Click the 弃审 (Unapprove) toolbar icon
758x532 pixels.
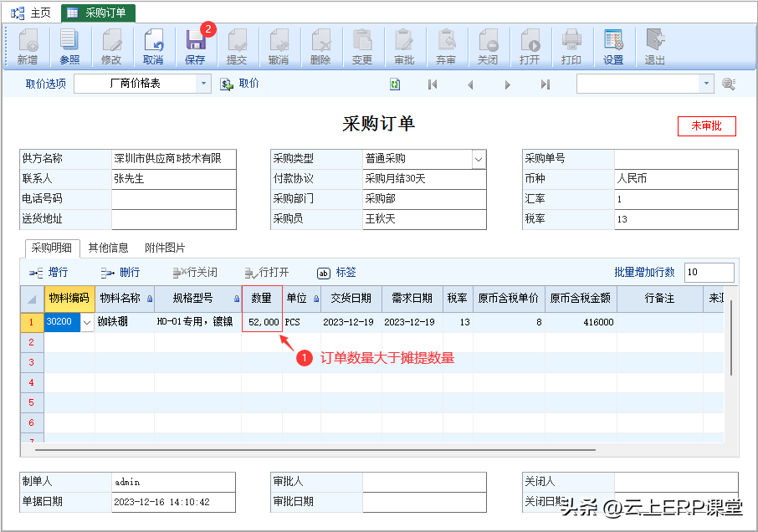point(446,47)
